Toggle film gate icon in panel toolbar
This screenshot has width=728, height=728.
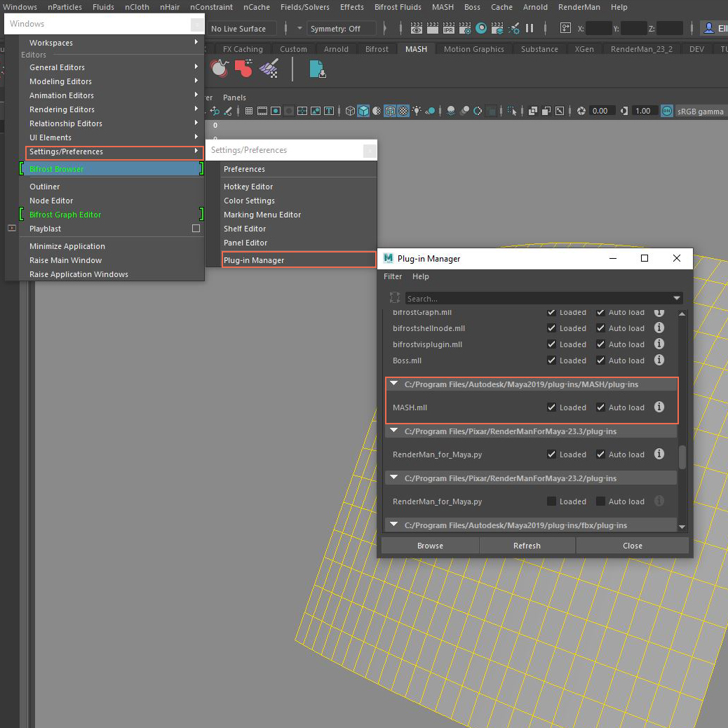point(262,111)
